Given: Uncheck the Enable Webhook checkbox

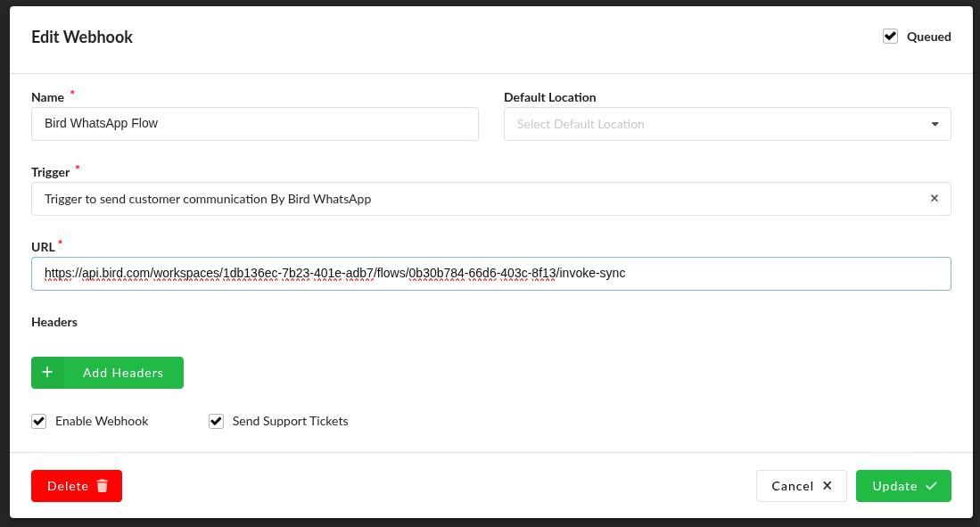Looking at the screenshot, I should pos(39,421).
